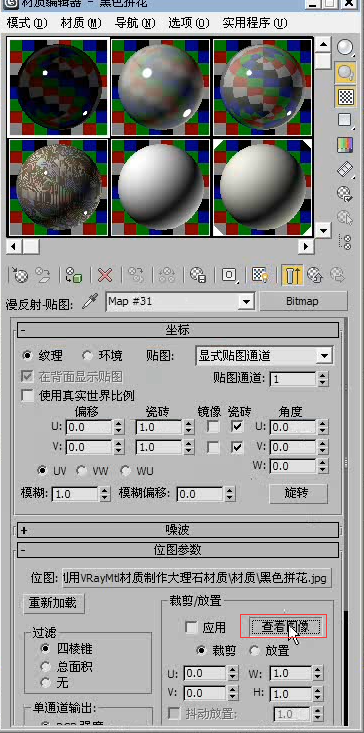Expand the 噪波 rollout
This screenshot has height=733, width=364.
pyautogui.click(x=178, y=530)
